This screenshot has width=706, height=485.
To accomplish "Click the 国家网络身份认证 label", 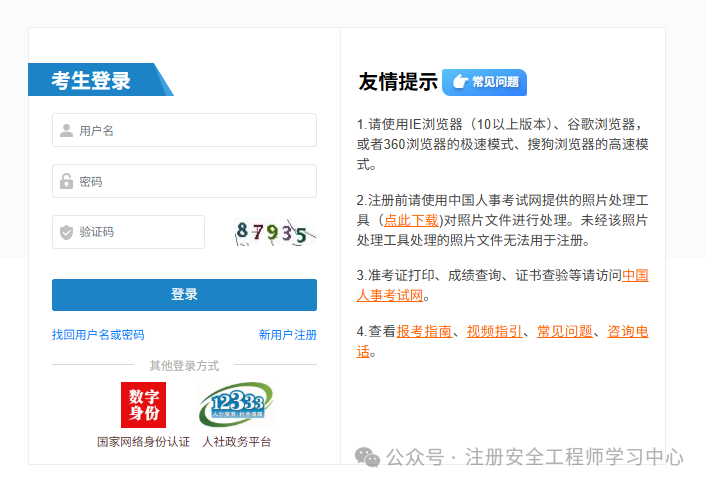I will [143, 442].
